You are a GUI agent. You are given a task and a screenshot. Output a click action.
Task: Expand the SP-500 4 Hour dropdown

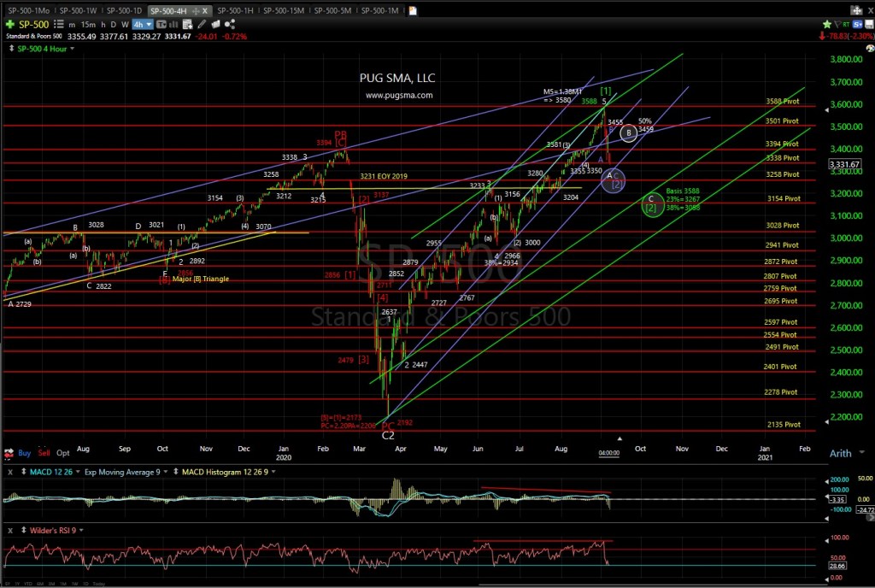pyautogui.click(x=72, y=49)
